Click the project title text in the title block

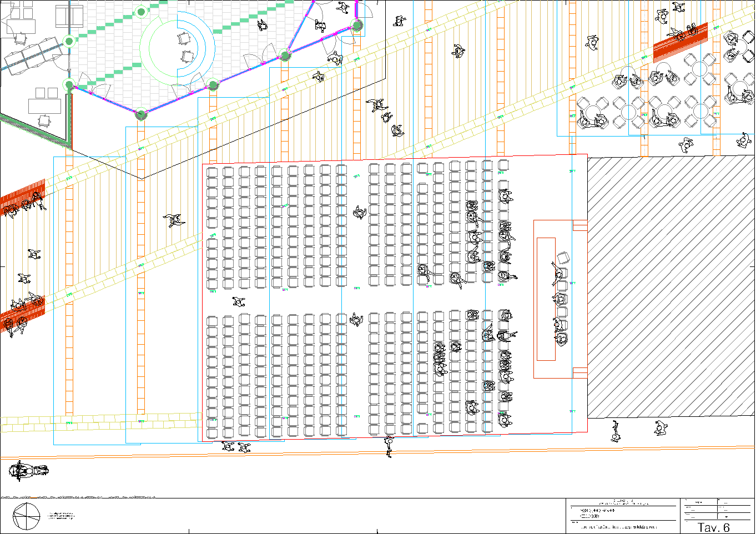[623, 503]
